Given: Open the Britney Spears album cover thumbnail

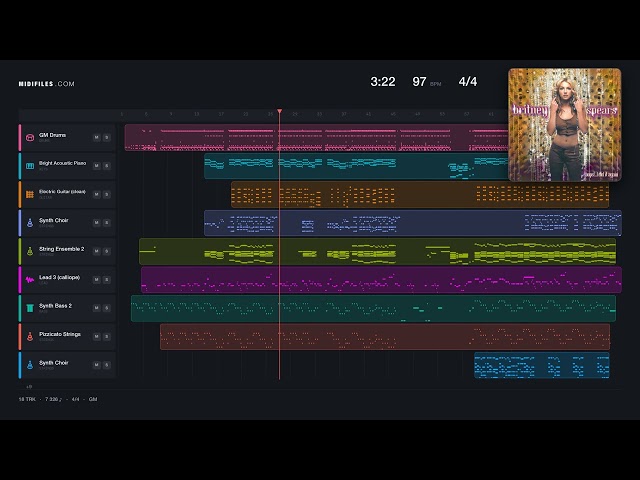Looking at the screenshot, I should click(x=564, y=125).
